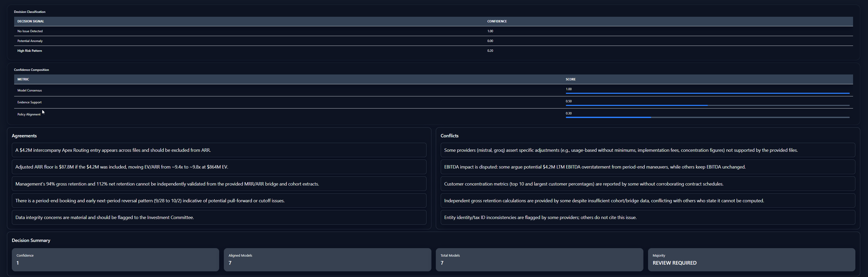The image size is (868, 277).
Task: Click the Majority REVIEW REQUIRED card
Action: pyautogui.click(x=751, y=259)
